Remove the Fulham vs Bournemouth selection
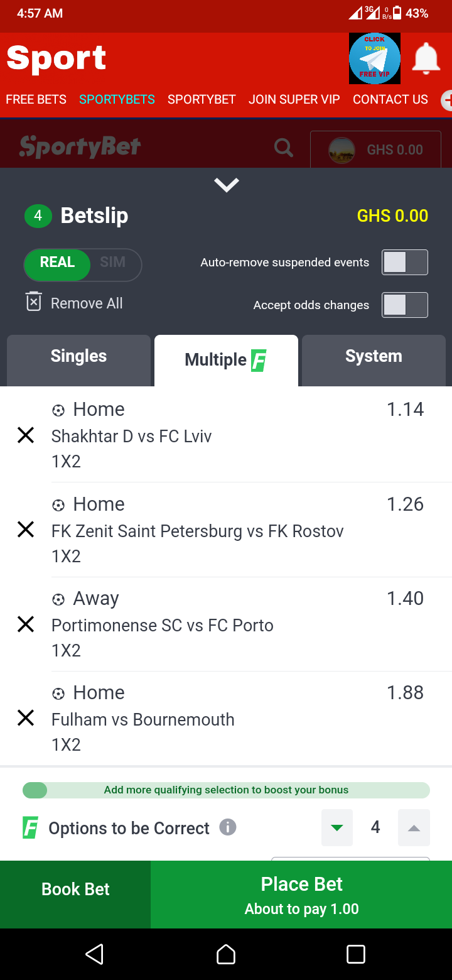This screenshot has width=452, height=980. tap(26, 717)
